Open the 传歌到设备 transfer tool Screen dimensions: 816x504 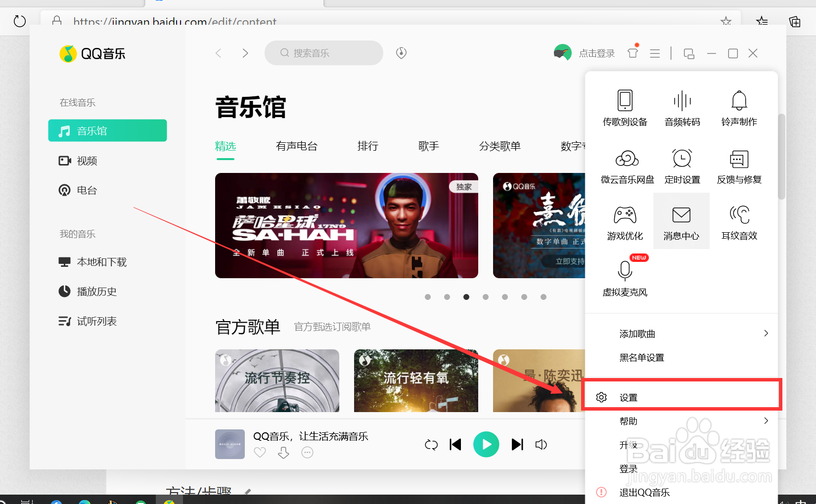[x=625, y=108]
